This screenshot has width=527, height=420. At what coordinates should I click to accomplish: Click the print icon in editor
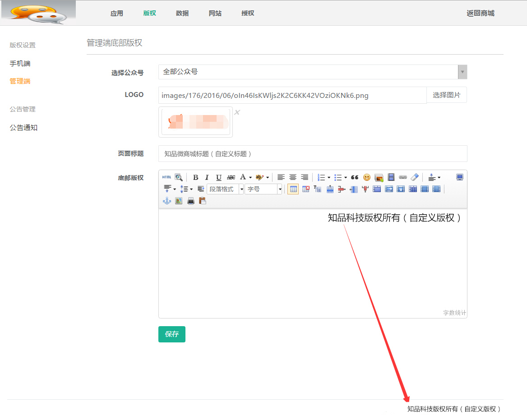pos(191,201)
